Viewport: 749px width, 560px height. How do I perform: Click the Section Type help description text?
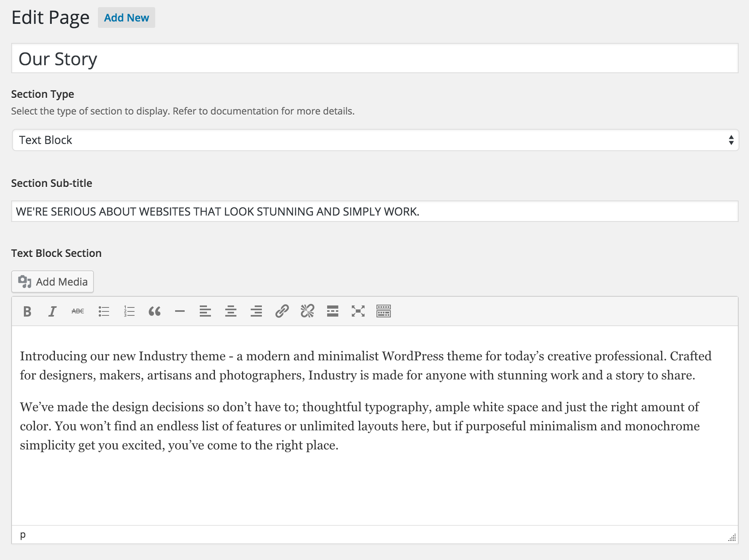tap(183, 111)
